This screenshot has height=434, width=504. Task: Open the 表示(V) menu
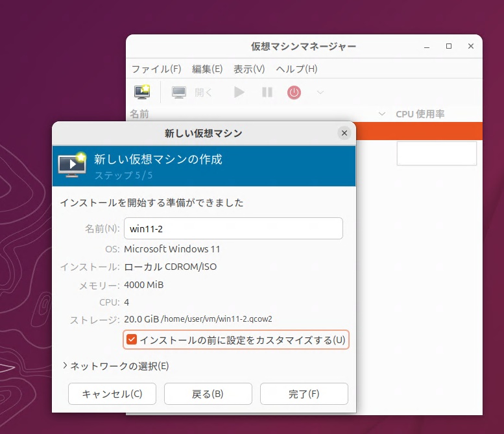coord(249,69)
